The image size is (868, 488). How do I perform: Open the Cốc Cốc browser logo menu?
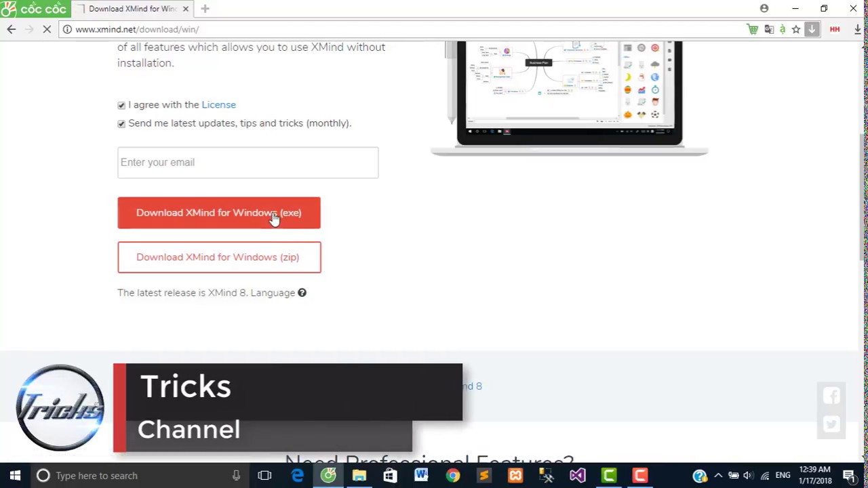[x=35, y=9]
